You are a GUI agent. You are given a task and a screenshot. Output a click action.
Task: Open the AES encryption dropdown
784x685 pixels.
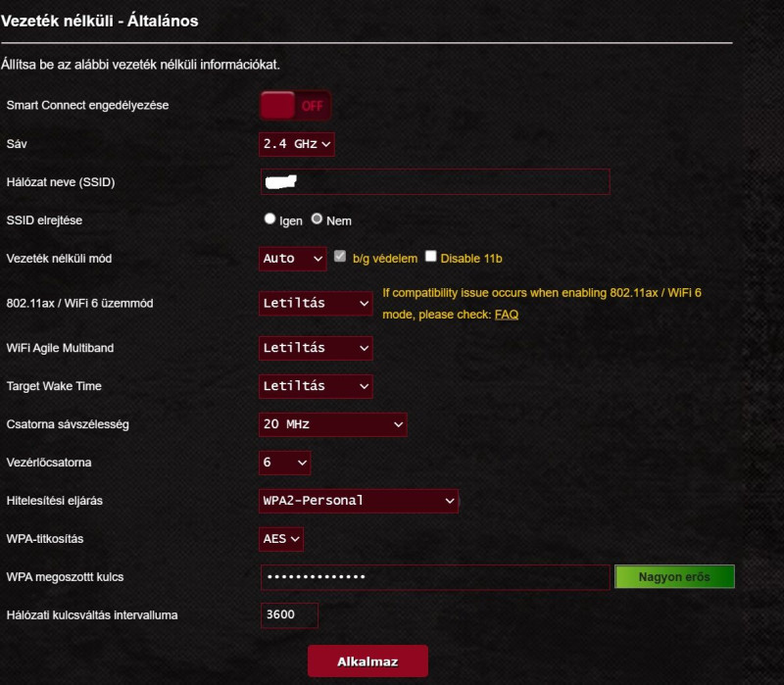click(x=281, y=539)
